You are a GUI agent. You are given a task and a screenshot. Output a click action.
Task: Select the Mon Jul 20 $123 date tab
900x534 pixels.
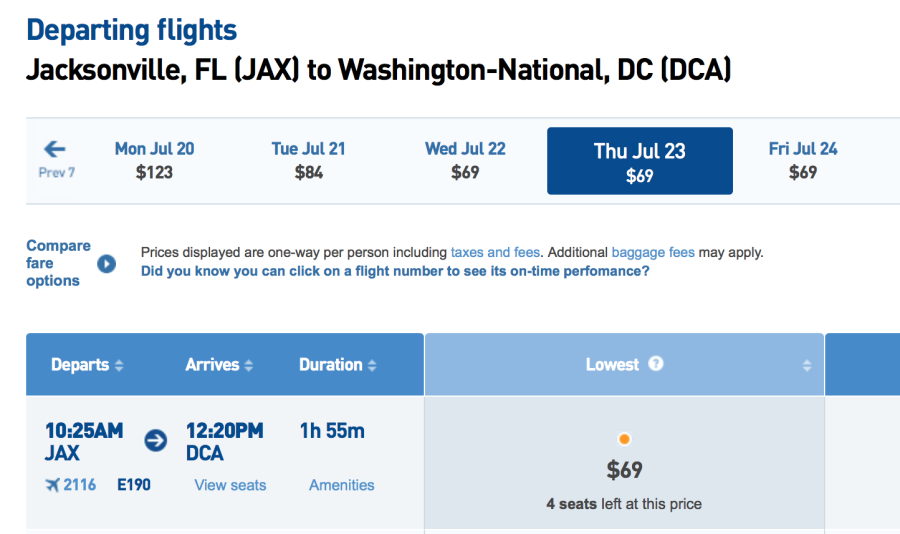pos(154,160)
